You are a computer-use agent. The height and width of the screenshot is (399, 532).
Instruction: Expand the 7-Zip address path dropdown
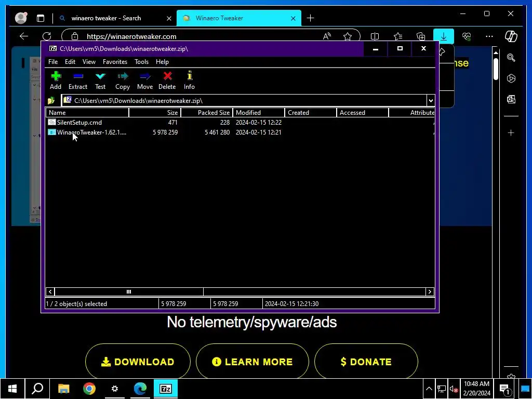point(431,100)
